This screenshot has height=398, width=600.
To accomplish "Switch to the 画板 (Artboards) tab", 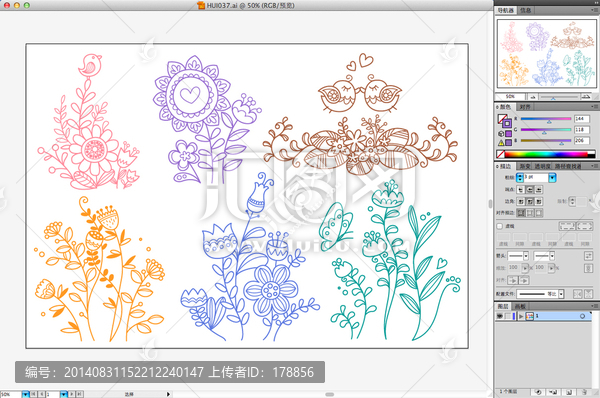I will [520, 306].
